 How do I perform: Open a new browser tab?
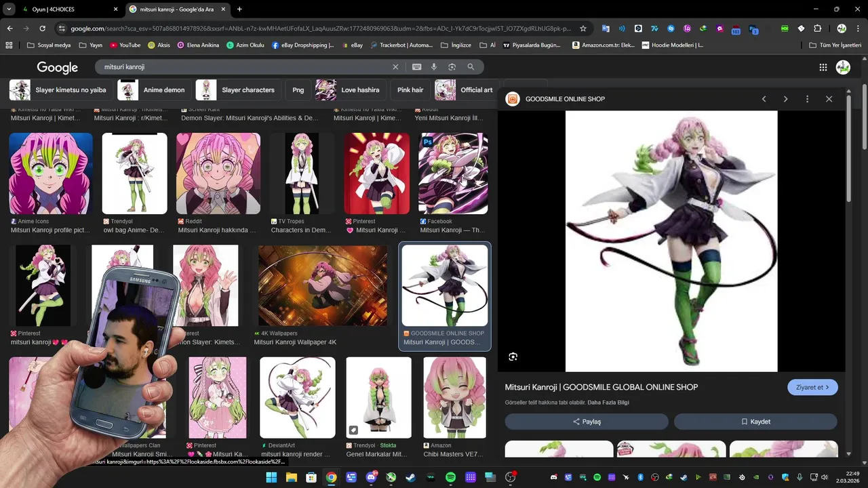(x=239, y=9)
